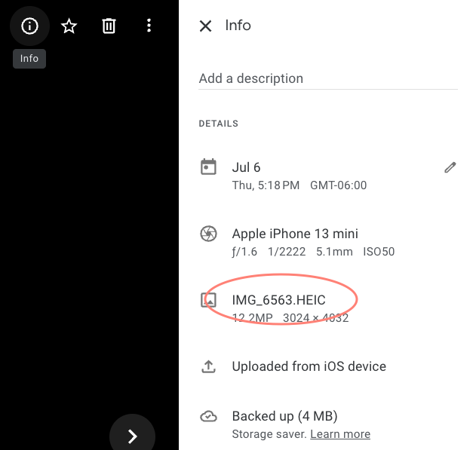Image resolution: width=476 pixels, height=450 pixels.
Task: Open the Learn more link
Action: pyautogui.click(x=340, y=434)
